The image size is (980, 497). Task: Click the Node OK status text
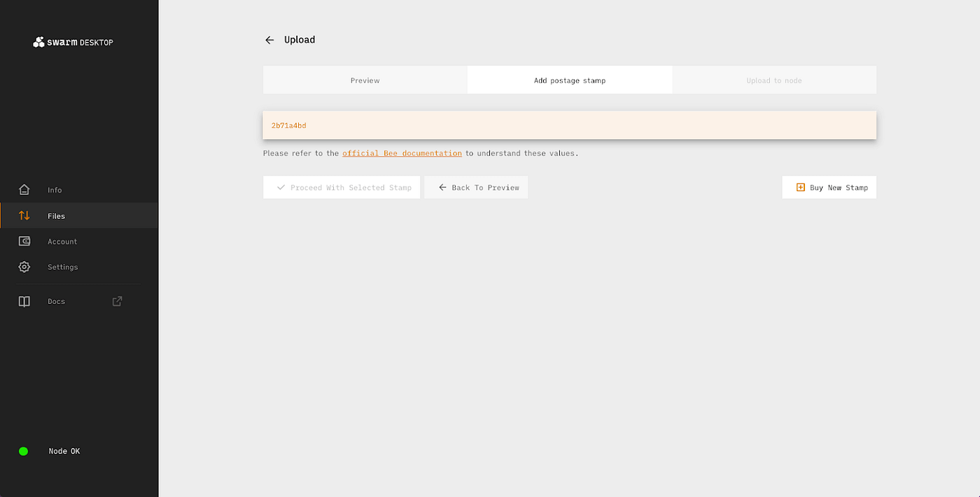[64, 451]
